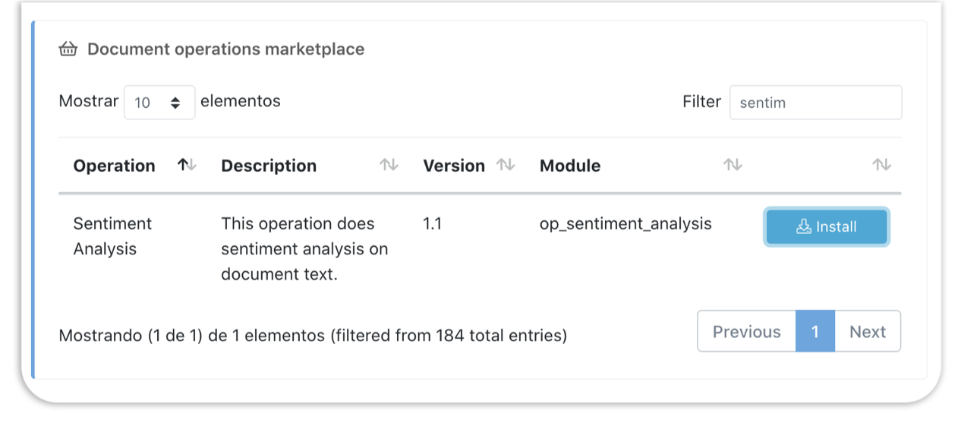The height and width of the screenshot is (433, 980).
Task: Click the version 1.1 cell
Action: click(x=433, y=223)
